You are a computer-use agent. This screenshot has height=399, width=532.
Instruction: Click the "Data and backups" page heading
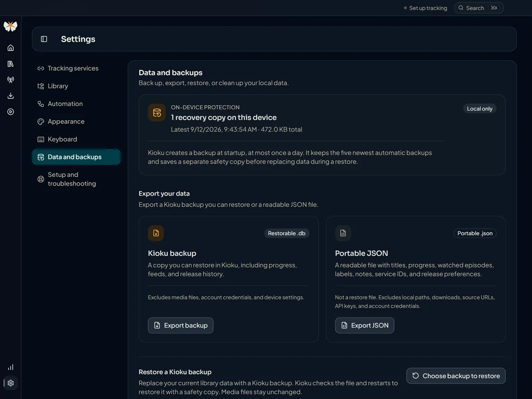pyautogui.click(x=171, y=73)
